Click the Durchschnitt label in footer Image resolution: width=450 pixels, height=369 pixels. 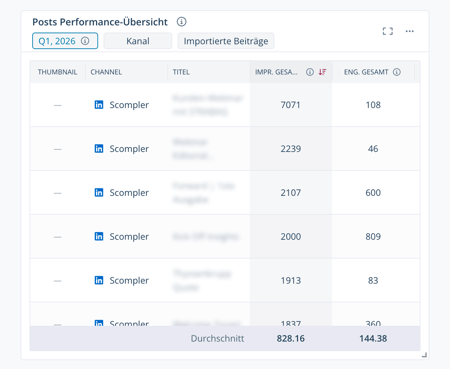coord(217,338)
